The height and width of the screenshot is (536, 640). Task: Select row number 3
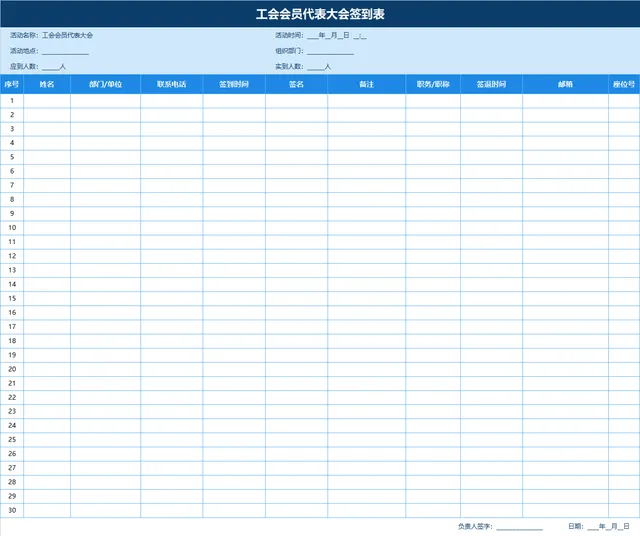point(12,129)
